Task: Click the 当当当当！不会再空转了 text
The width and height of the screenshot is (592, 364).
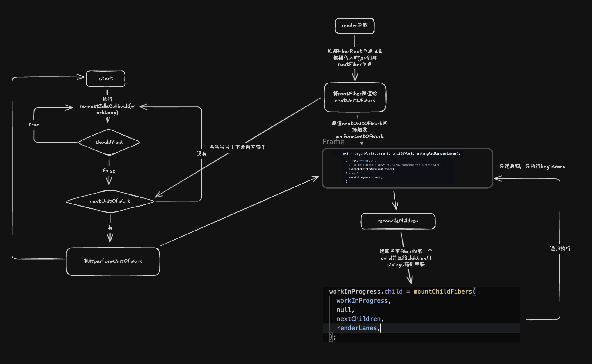Action: point(237,147)
